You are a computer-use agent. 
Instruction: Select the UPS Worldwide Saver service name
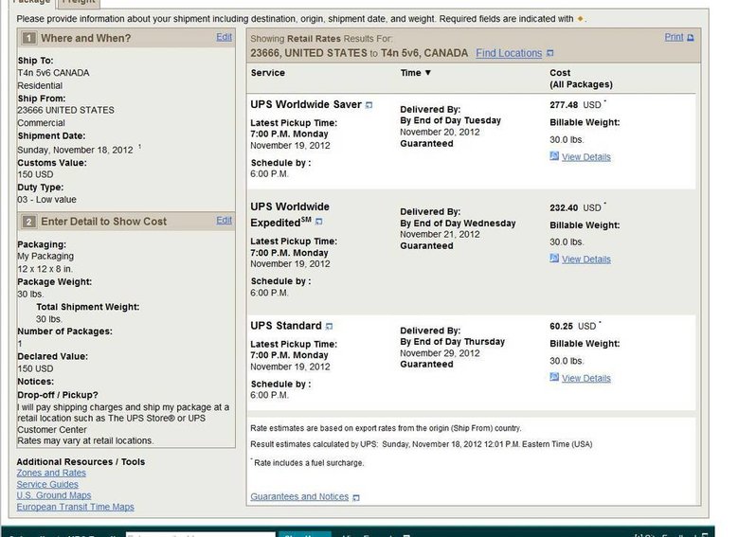(306, 104)
